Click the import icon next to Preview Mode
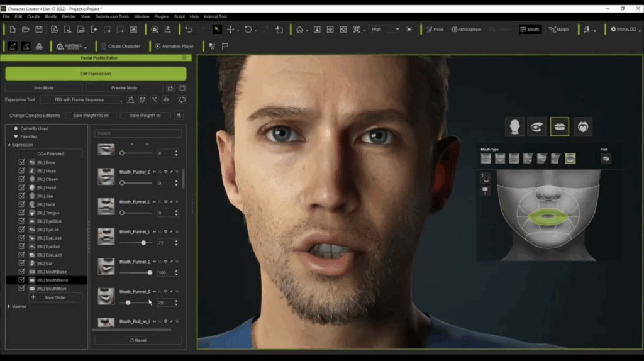This screenshot has width=644, height=361. pyautogui.click(x=170, y=88)
